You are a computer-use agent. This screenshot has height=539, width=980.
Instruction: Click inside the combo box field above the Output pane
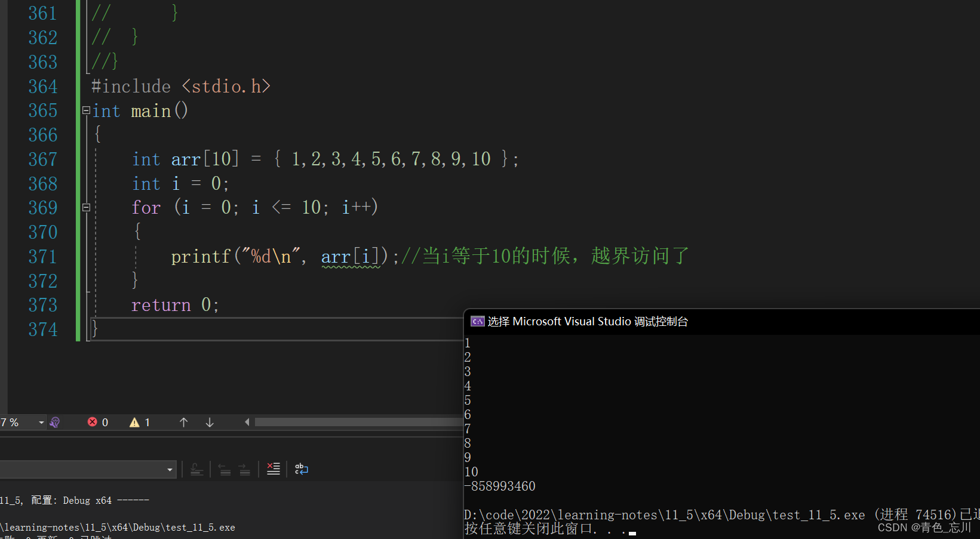(84, 469)
